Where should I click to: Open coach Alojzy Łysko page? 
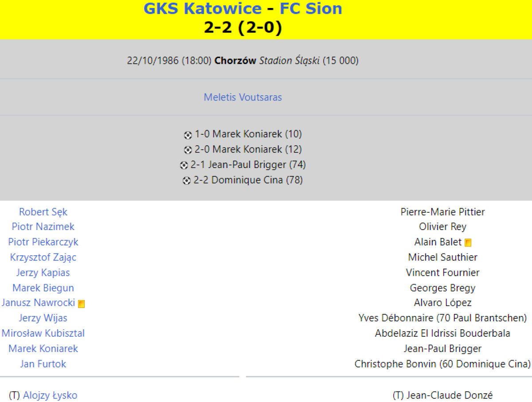point(50,395)
